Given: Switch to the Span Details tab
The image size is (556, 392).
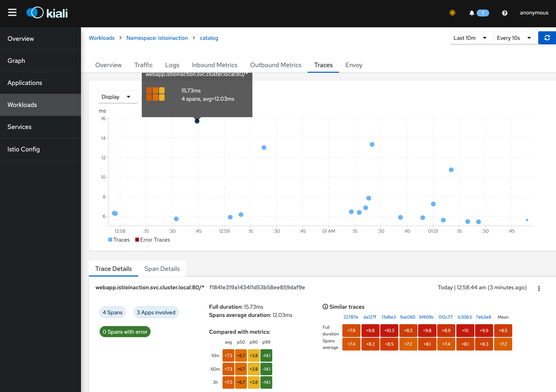Looking at the screenshot, I should (x=162, y=269).
